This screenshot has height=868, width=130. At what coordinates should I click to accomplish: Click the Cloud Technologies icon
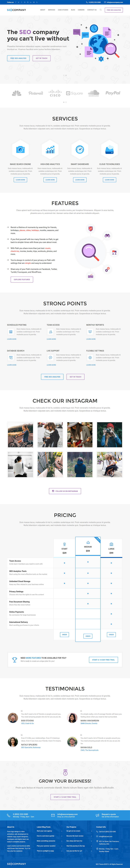110,149
